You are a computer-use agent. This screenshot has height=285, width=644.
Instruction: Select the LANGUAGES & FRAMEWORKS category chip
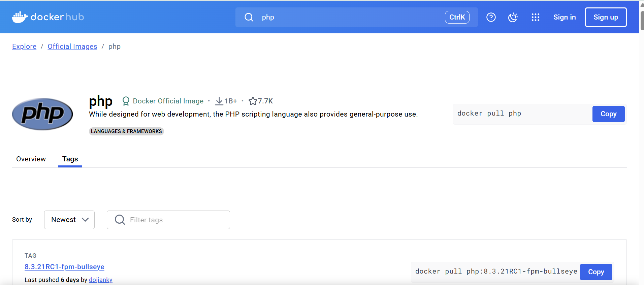coord(126,131)
